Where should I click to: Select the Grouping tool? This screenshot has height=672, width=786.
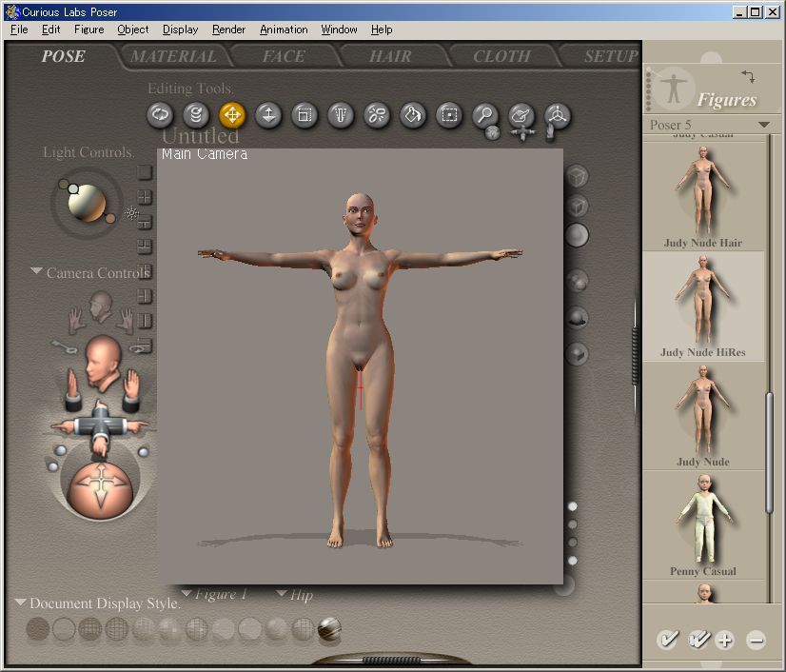pos(448,115)
